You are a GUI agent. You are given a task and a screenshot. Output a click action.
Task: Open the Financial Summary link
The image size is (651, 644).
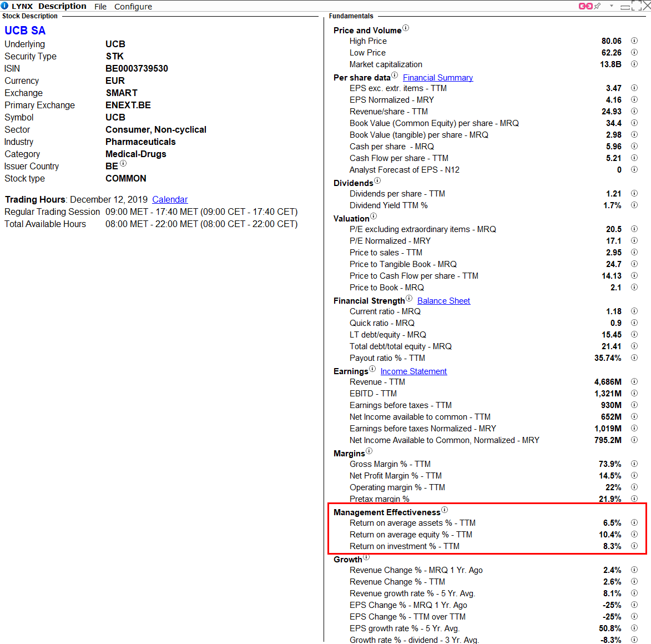tap(437, 78)
